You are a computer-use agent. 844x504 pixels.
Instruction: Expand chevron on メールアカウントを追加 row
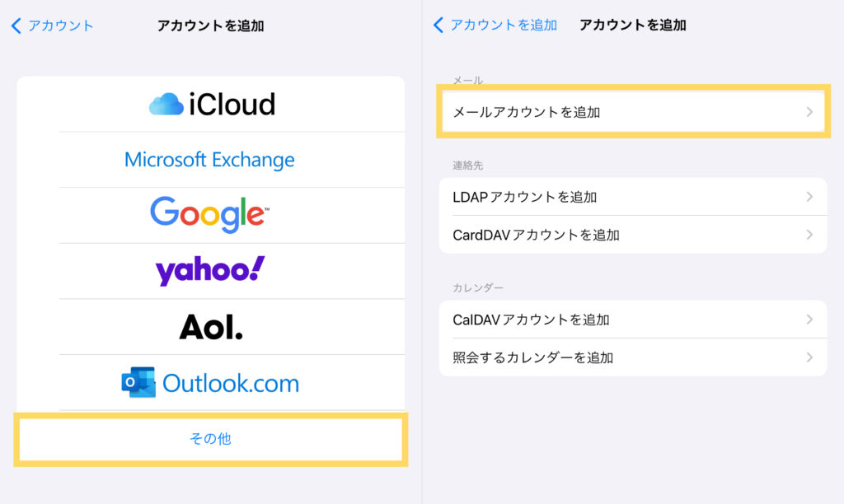pos(809,112)
